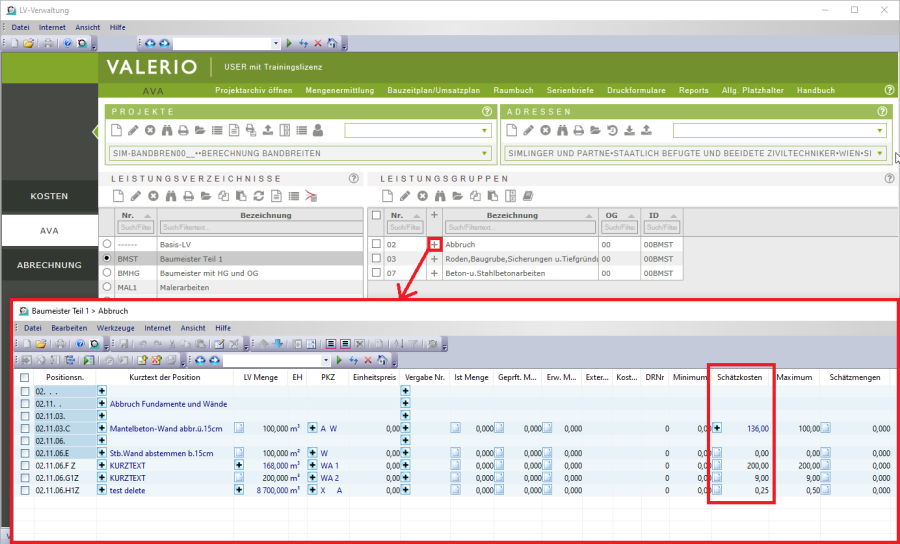This screenshot has width=900, height=544.
Task: Click the binoculars search icon in Adressen panel
Action: [x=561, y=131]
